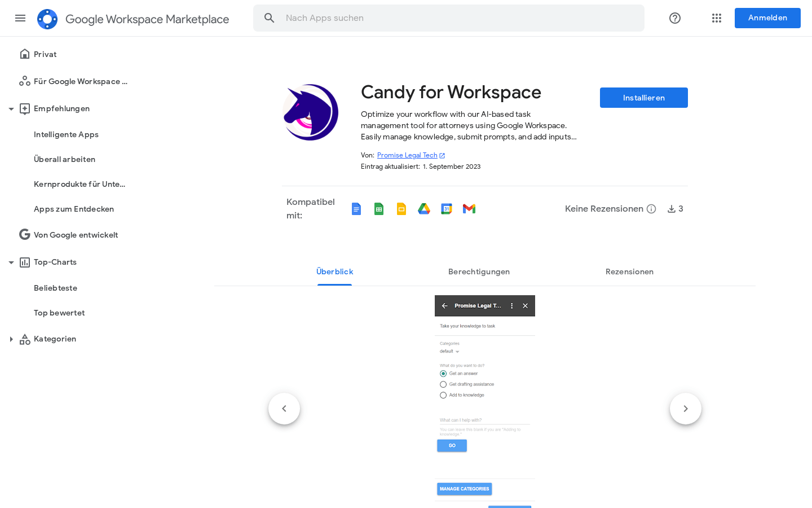The image size is (812, 508).
Task: Collapse the Empfehlungen section
Action: (11, 108)
